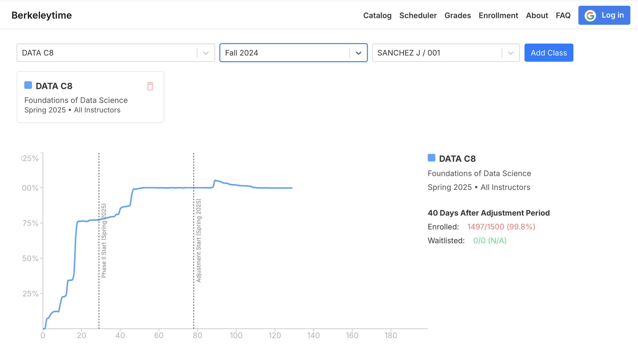Navigate to the Grades page
The height and width of the screenshot is (364, 638).
click(x=457, y=15)
